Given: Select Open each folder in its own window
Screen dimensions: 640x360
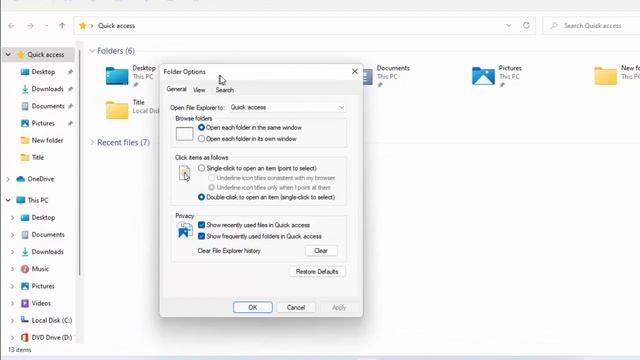Looking at the screenshot, I should (247, 139).
